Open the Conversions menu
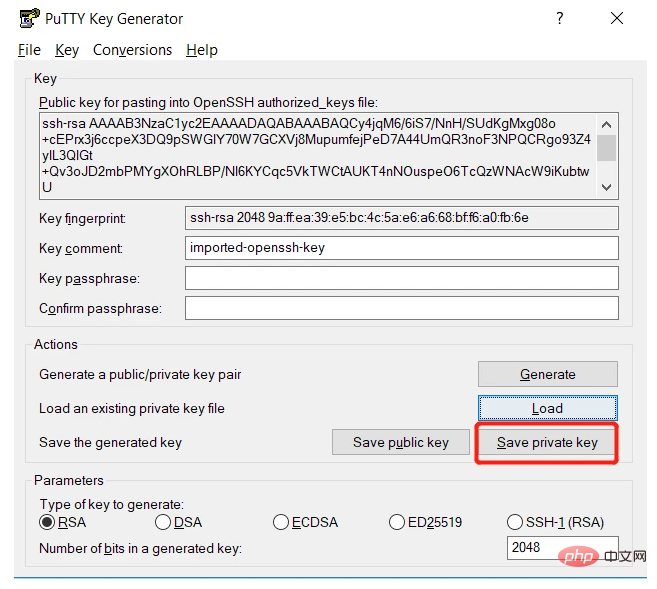 132,50
